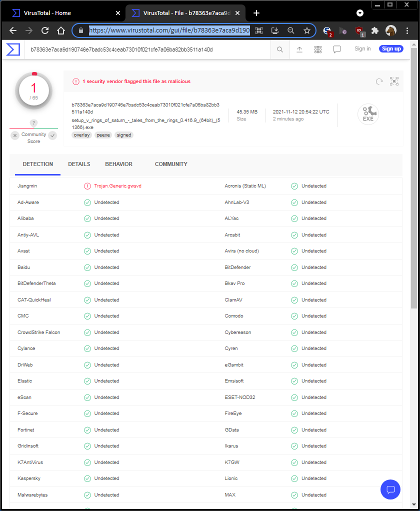Open the tab search dropdown arrow
Screen dimensions: 420x511
(360, 13)
